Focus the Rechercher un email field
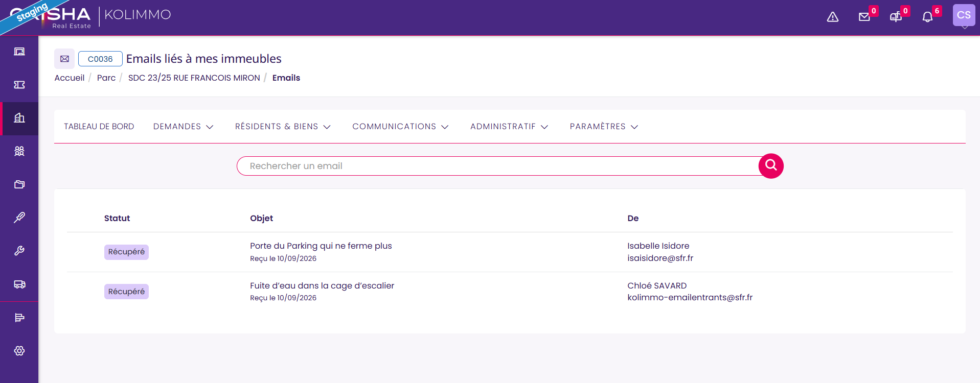This screenshot has height=383, width=980. [x=498, y=166]
